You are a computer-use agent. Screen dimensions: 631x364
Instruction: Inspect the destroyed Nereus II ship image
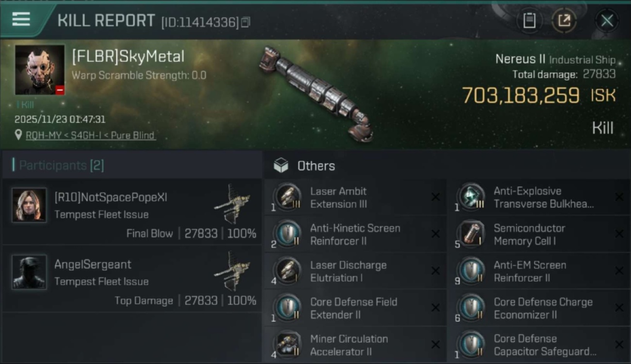(316, 93)
